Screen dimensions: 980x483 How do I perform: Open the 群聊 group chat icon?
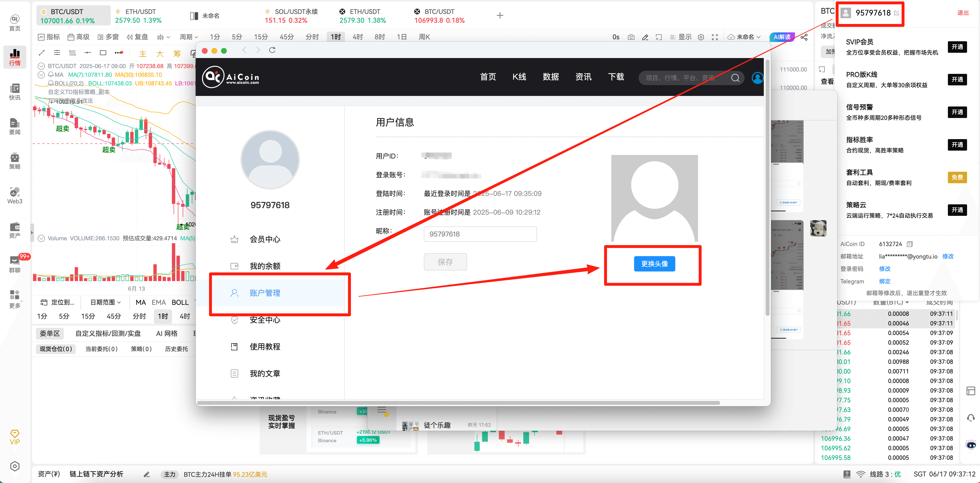point(14,264)
